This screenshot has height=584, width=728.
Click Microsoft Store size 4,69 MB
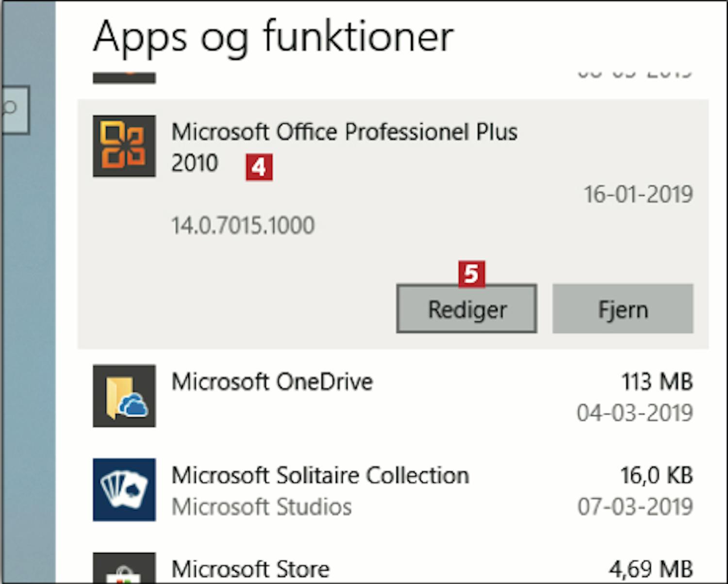click(651, 569)
